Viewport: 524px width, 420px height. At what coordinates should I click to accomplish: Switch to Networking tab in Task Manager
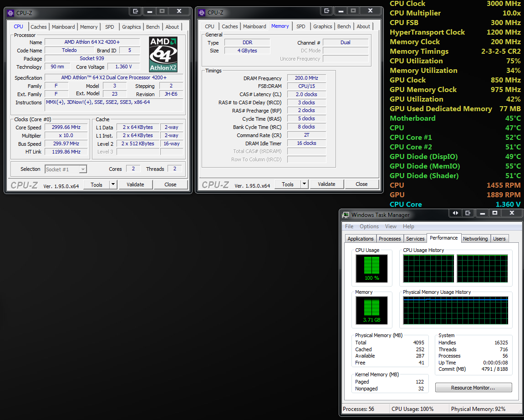point(475,239)
